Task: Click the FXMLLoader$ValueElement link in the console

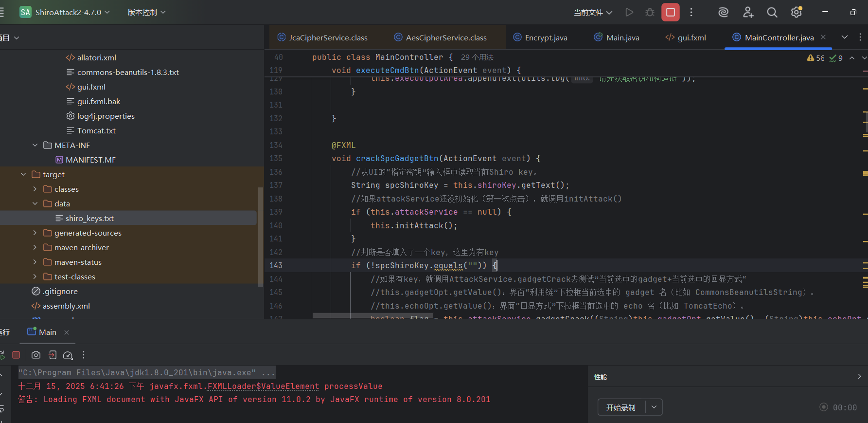Action: tap(263, 386)
